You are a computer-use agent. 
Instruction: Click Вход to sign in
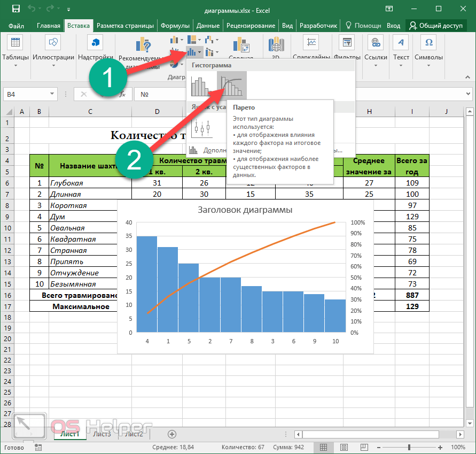pos(393,26)
